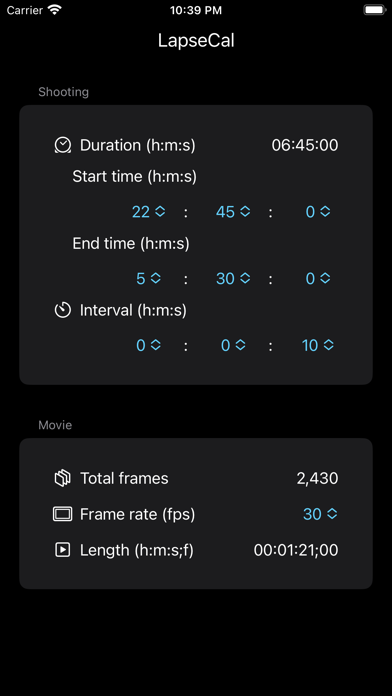Open the Frame rate picker showing 30
Screen dimensions: 392x696
(321, 514)
